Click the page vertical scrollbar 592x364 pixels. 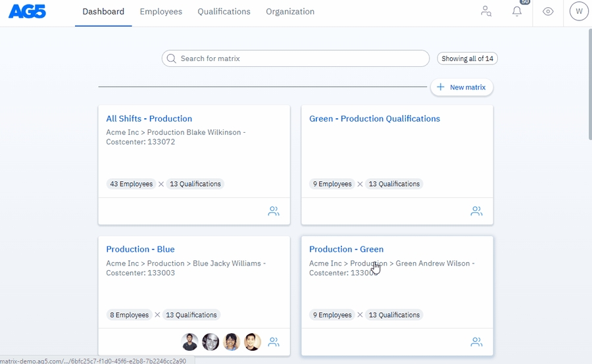click(589, 85)
